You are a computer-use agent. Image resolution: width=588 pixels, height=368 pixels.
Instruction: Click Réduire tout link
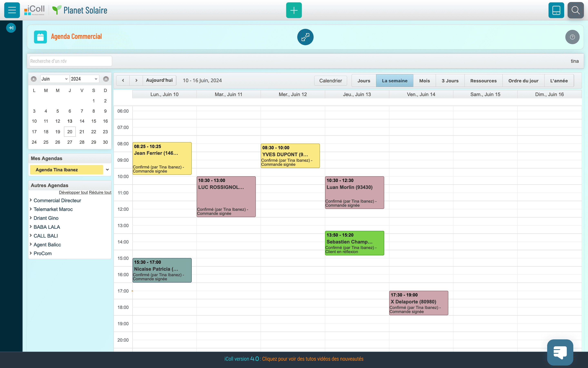tap(100, 193)
